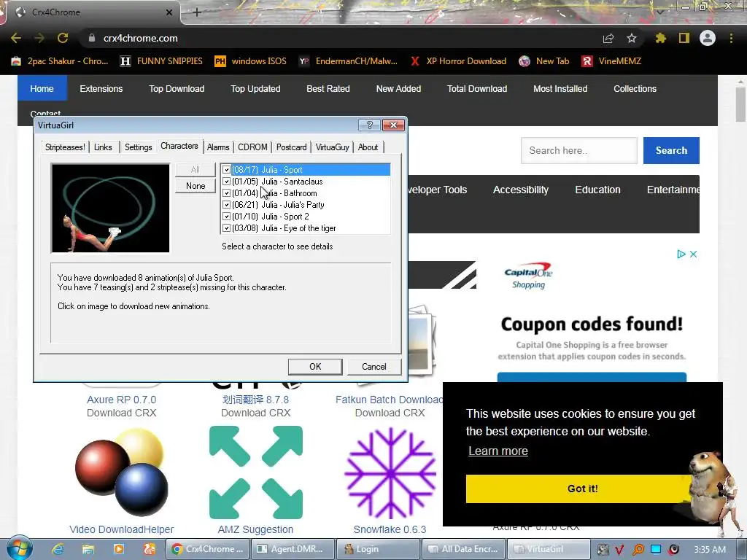Viewport: 747px width, 560px height.
Task: Open the Windows Start orb
Action: tap(19, 548)
